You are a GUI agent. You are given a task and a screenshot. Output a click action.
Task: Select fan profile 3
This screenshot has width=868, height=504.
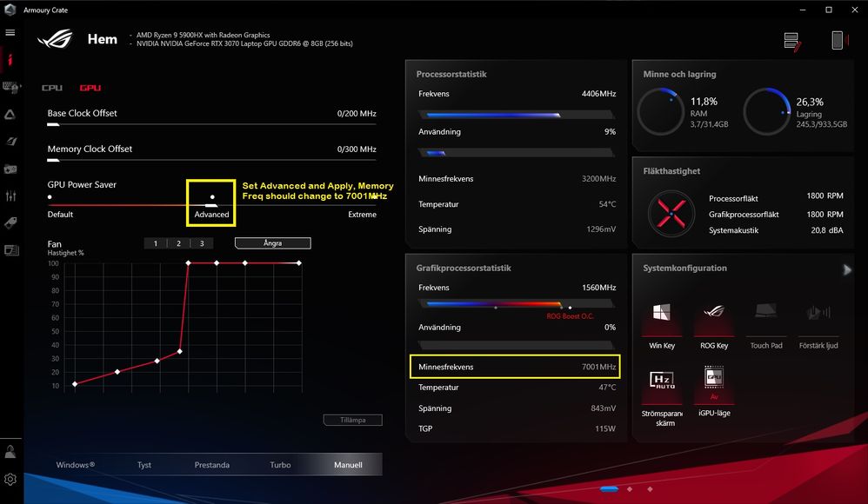click(x=202, y=243)
